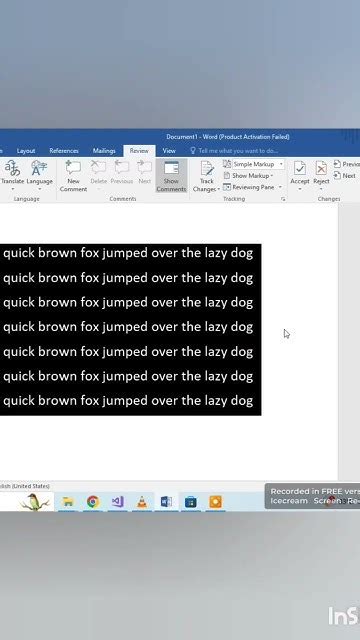Expand the Reviewing Pane dropdown arrow
Screen dimensions: 360x640
tap(280, 187)
